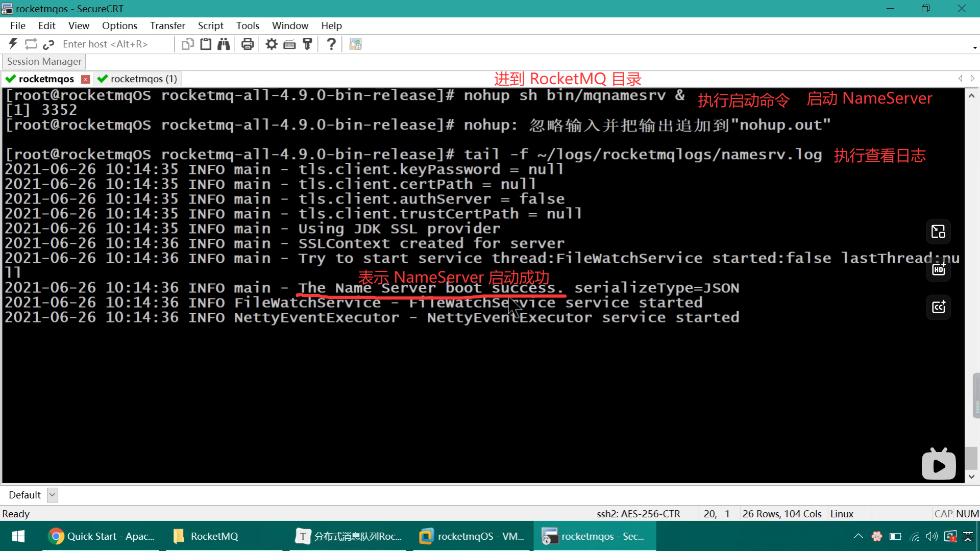Screen dimensions: 980x551
Task: Click the Paste clipboard icon
Action: pyautogui.click(x=206, y=44)
